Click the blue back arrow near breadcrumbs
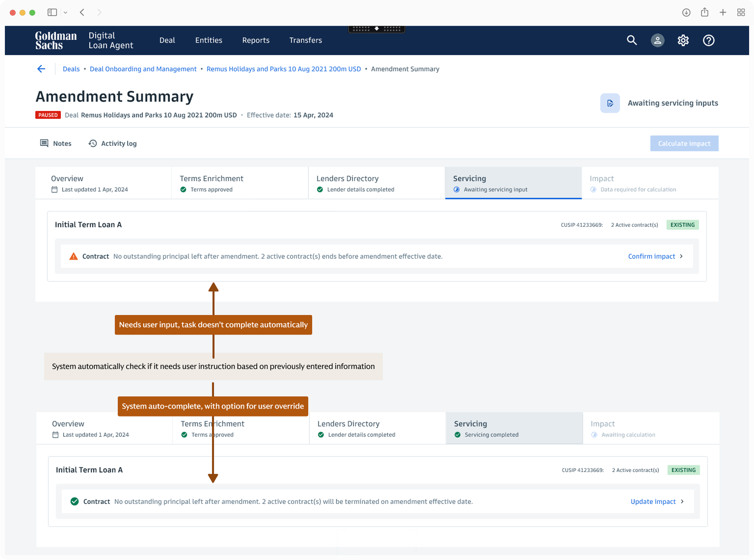Screen dimensions: 754x560 [41, 69]
